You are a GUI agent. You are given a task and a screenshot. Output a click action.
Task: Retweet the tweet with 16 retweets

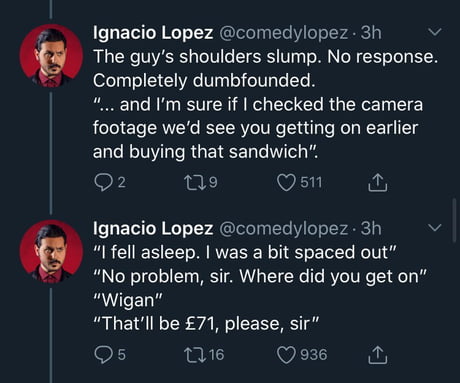tap(193, 355)
